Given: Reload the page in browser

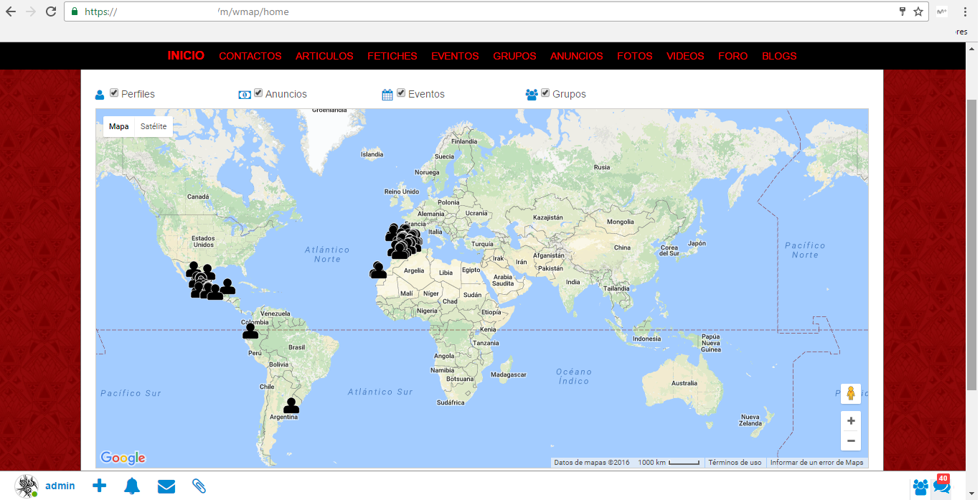Looking at the screenshot, I should pyautogui.click(x=51, y=11).
